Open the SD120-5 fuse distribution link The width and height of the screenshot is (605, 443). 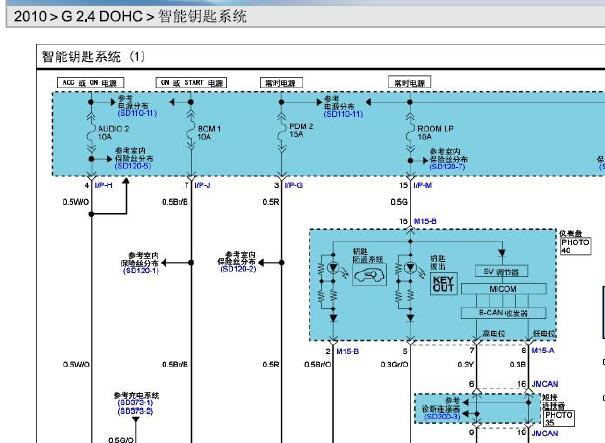(133, 166)
